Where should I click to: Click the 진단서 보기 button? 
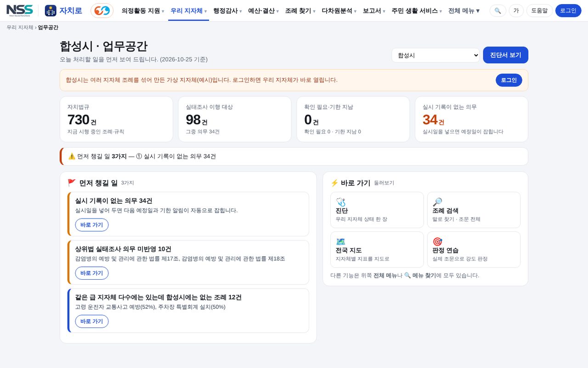point(505,55)
